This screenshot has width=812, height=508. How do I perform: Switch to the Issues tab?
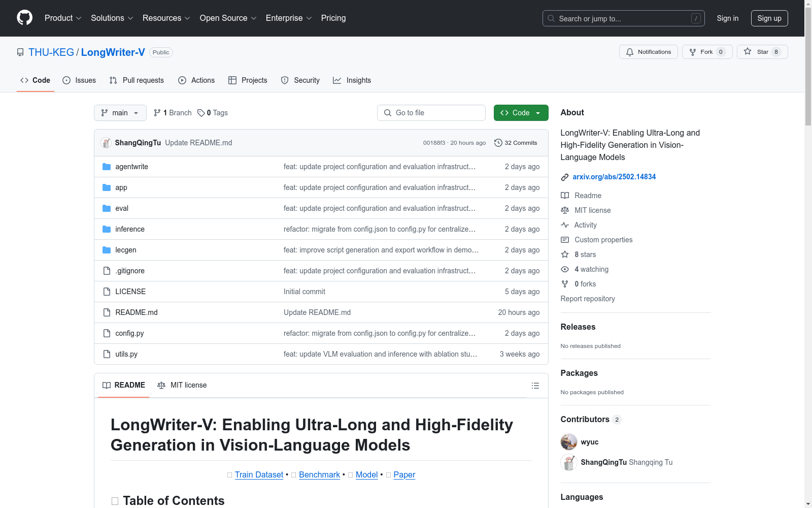coord(79,80)
